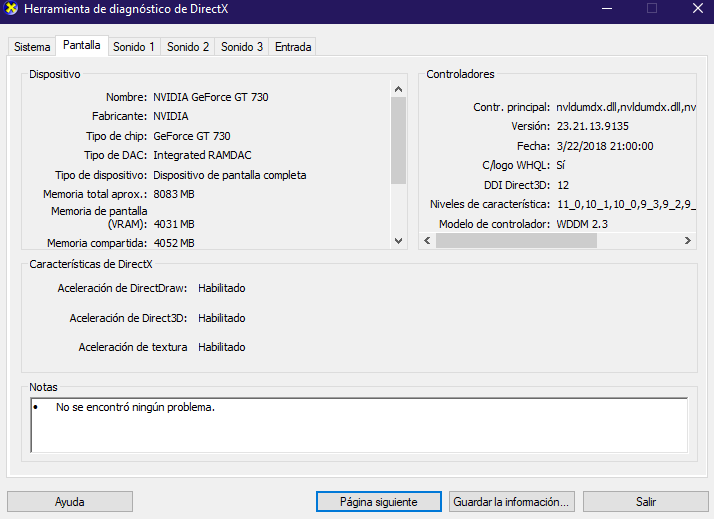Switch to the Sistema tab
Screen dimensions: 714x519
(x=32, y=47)
